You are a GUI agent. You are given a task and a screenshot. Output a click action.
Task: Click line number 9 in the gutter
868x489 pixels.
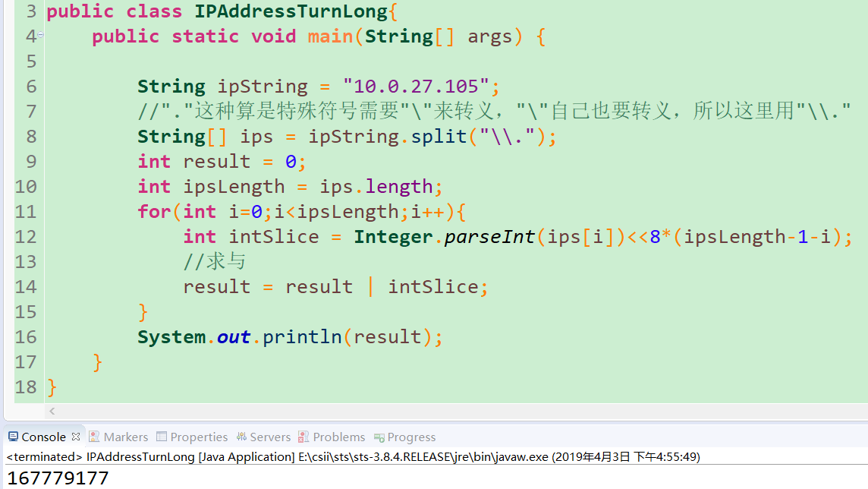(x=31, y=162)
